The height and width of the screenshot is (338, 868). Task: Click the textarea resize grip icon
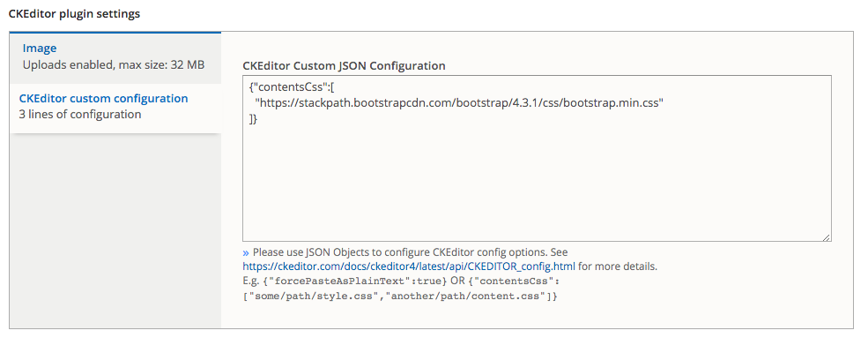826,237
